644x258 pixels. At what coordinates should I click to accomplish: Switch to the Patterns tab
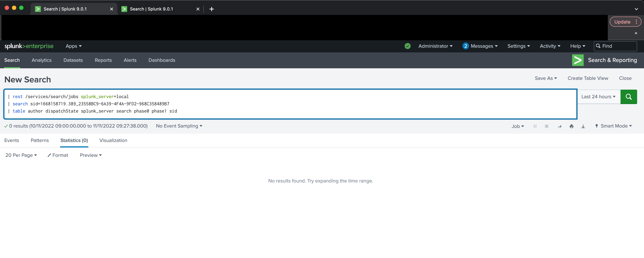point(40,141)
